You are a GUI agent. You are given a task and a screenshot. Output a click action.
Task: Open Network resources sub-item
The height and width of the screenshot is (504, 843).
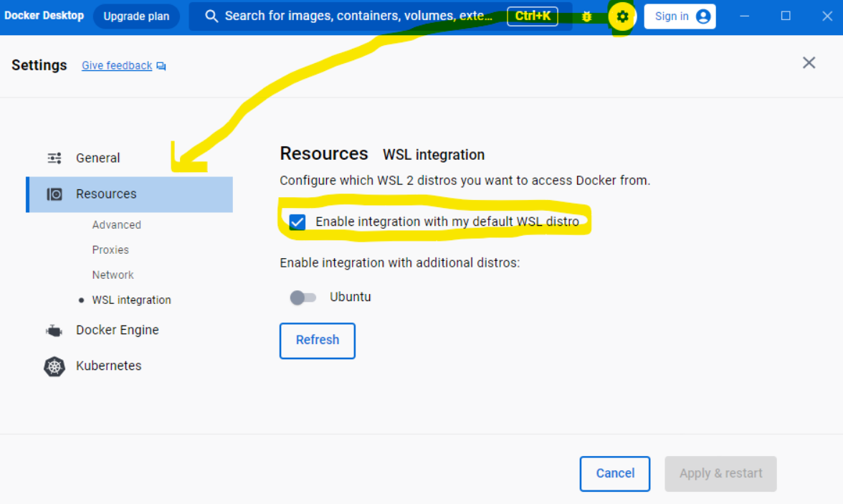point(113,275)
